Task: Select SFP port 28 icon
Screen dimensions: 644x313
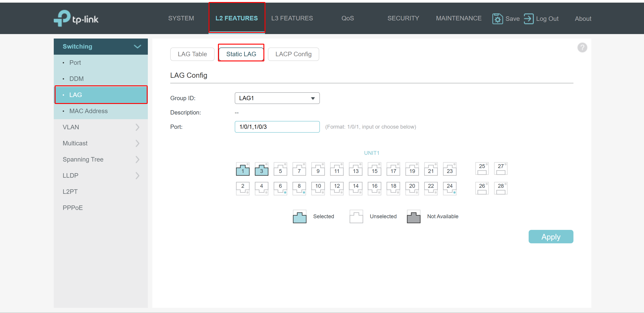Action: [x=500, y=188]
